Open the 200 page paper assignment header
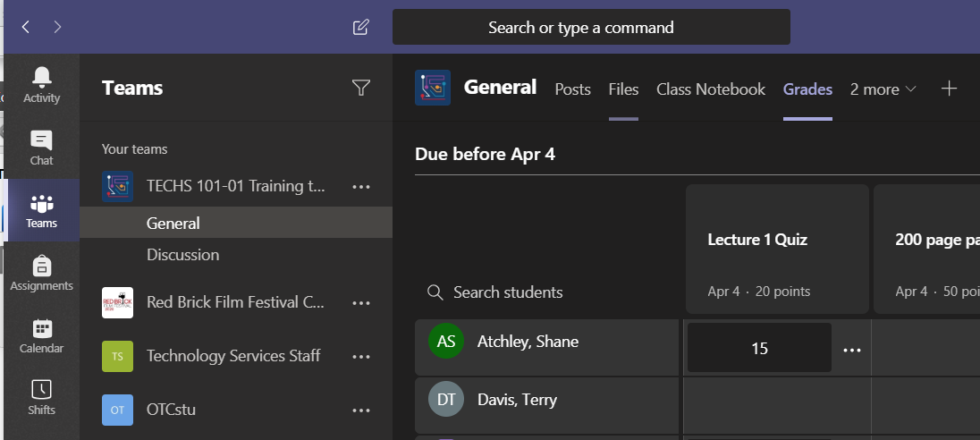The height and width of the screenshot is (440, 980). click(x=926, y=248)
